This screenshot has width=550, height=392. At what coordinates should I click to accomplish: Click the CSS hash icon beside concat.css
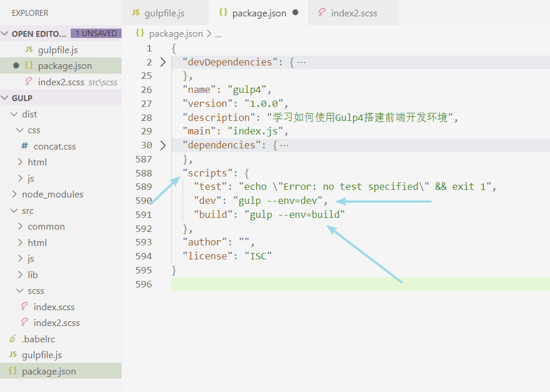pyautogui.click(x=25, y=146)
